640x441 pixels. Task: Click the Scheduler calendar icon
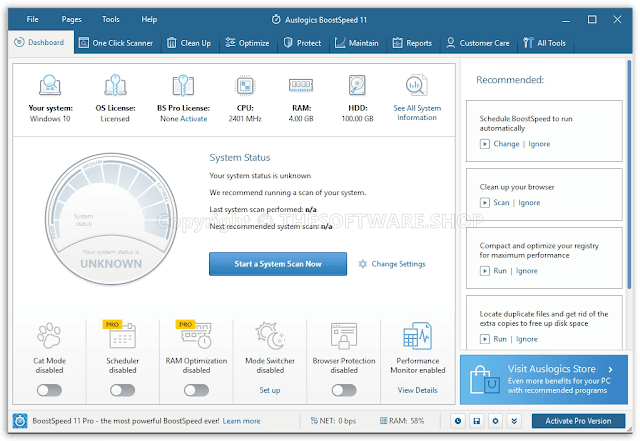[x=122, y=336]
